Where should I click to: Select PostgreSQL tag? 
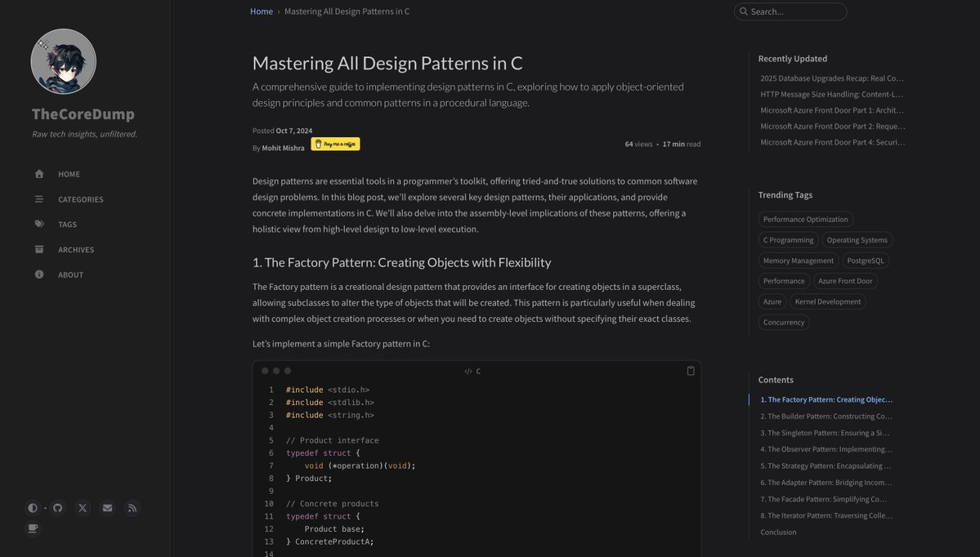click(866, 261)
